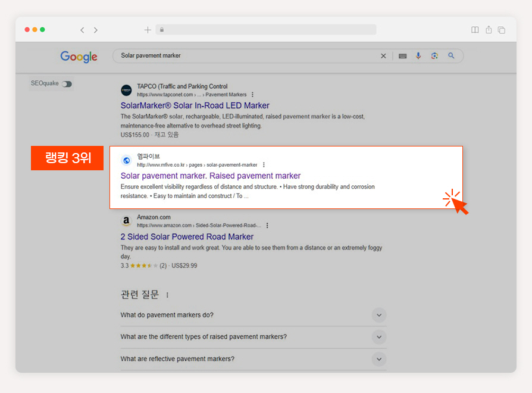Click the Google logo
Image resolution: width=532 pixels, height=393 pixels.
pos(79,57)
